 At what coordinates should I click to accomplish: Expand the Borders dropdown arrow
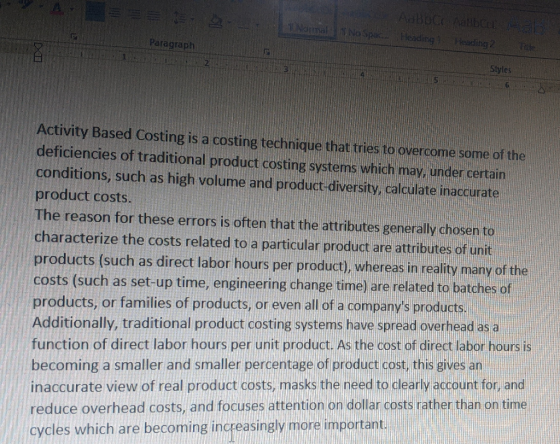(258, 25)
